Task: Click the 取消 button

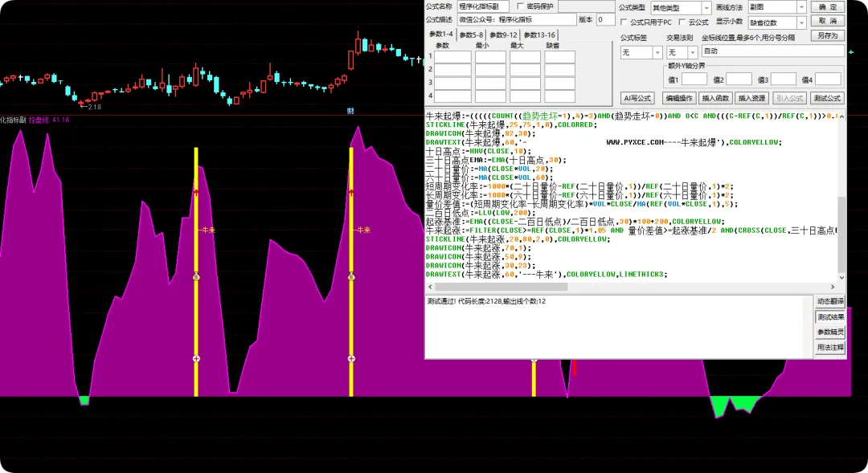Action: [x=828, y=21]
